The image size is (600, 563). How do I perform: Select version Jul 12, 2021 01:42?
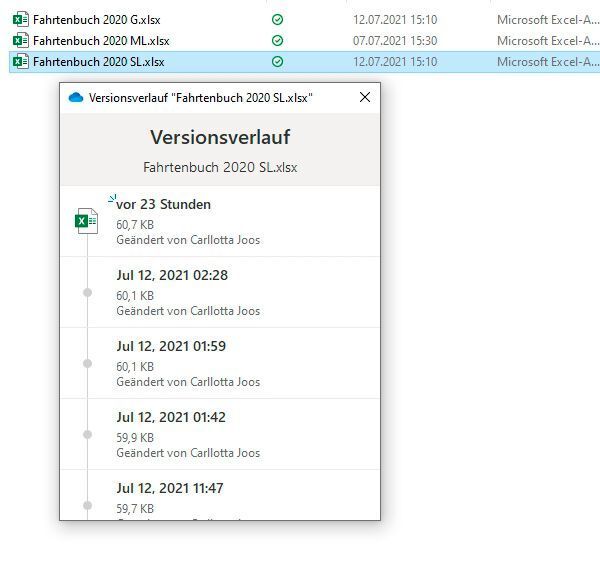click(220, 434)
